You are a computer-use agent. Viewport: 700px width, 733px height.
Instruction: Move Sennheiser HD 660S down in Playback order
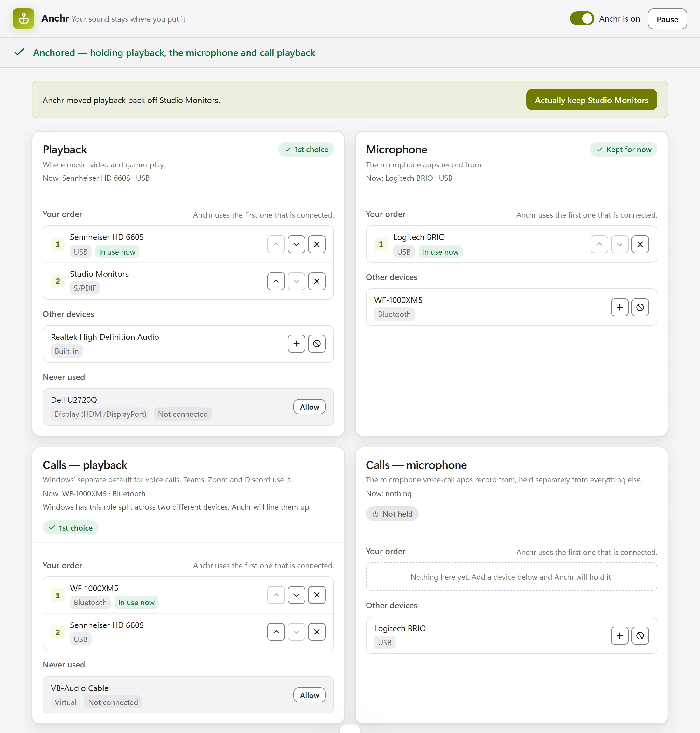(x=296, y=244)
